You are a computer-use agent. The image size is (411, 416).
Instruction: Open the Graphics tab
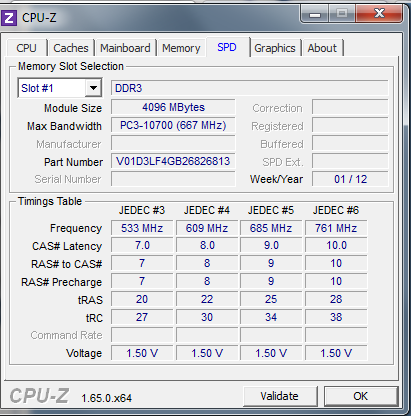coord(275,48)
